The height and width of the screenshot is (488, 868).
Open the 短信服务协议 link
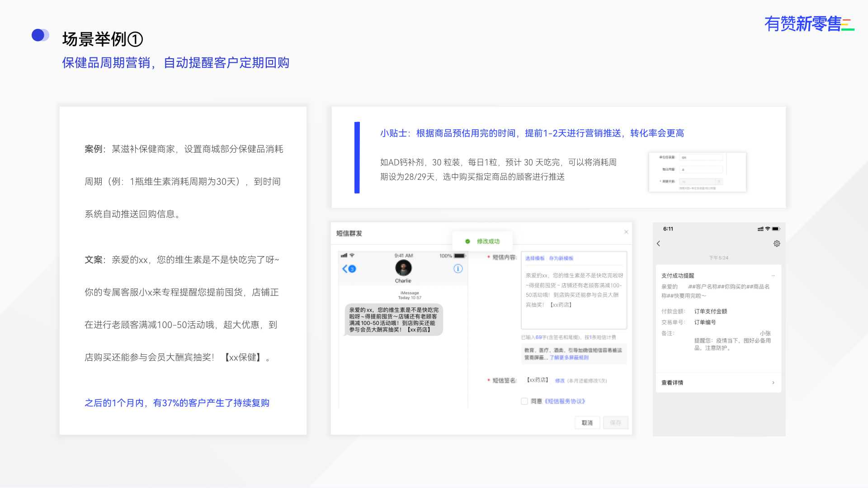click(x=565, y=401)
